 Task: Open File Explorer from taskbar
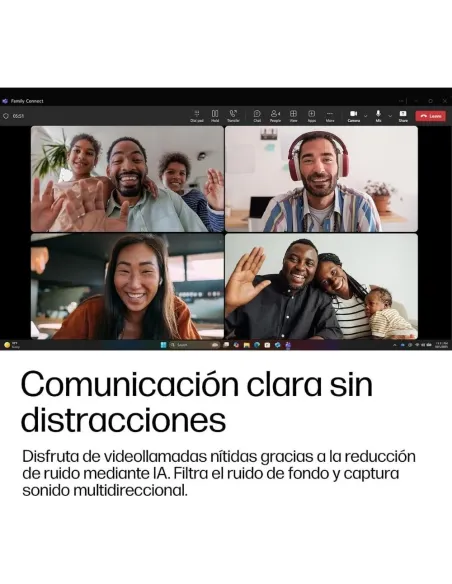tap(246, 345)
